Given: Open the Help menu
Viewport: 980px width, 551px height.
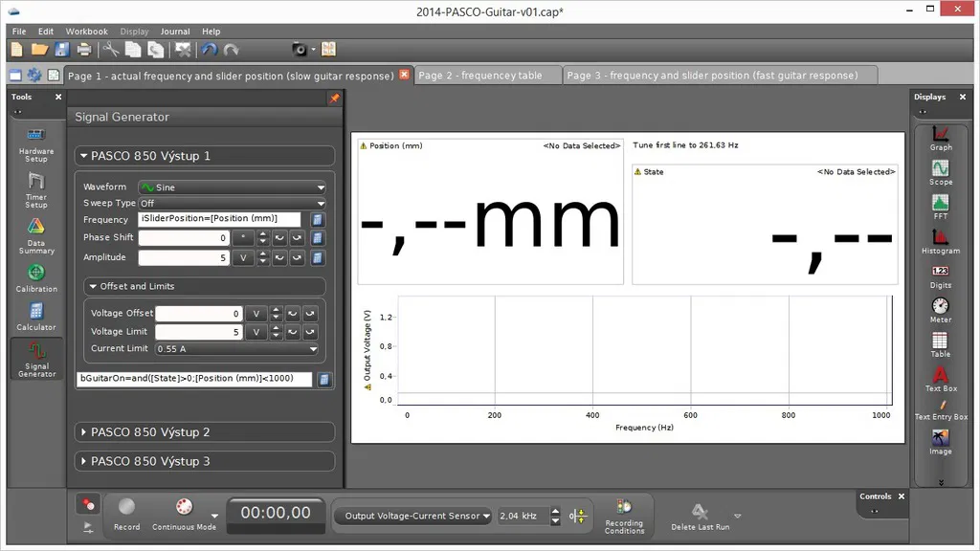Looking at the screenshot, I should point(212,32).
